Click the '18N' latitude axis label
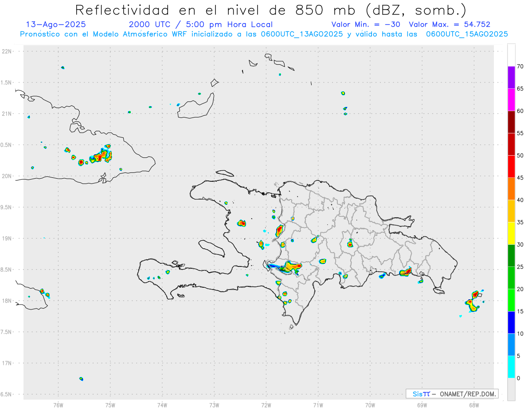Viewport: 532px width, 411px height. click(x=8, y=301)
